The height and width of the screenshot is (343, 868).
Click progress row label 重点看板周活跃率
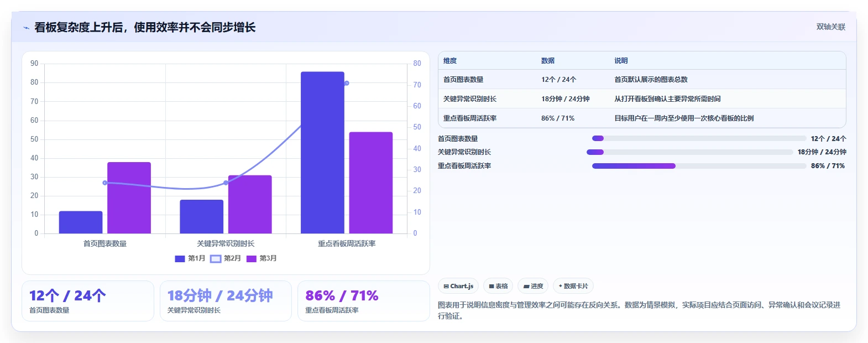pos(464,166)
